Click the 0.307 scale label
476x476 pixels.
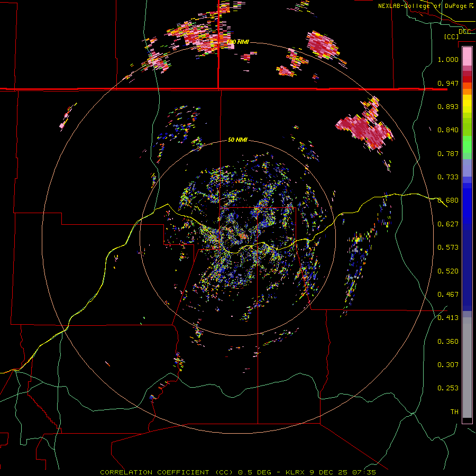coord(448,365)
